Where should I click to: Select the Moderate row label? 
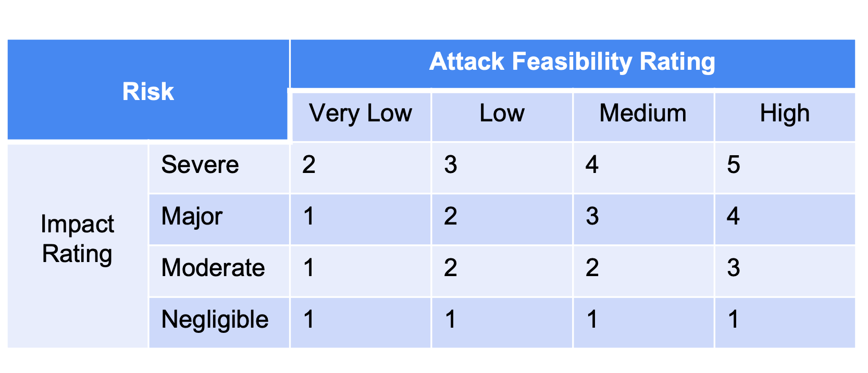(219, 271)
